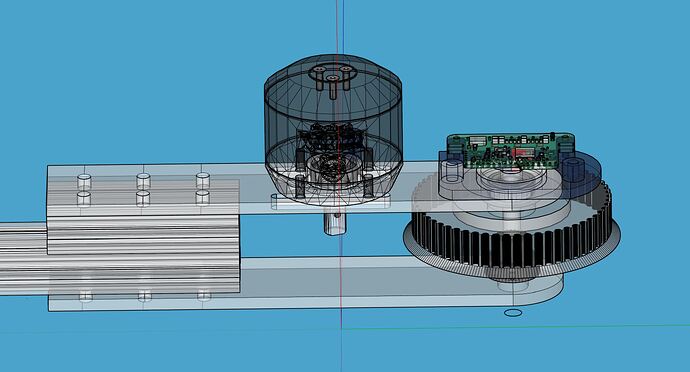690x372 pixels.
Task: Select the blue disc behind the circuit board
Action: [583, 174]
